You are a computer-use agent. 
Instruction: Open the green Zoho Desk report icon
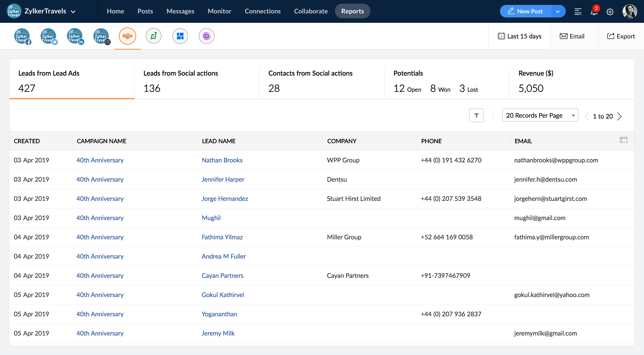153,36
